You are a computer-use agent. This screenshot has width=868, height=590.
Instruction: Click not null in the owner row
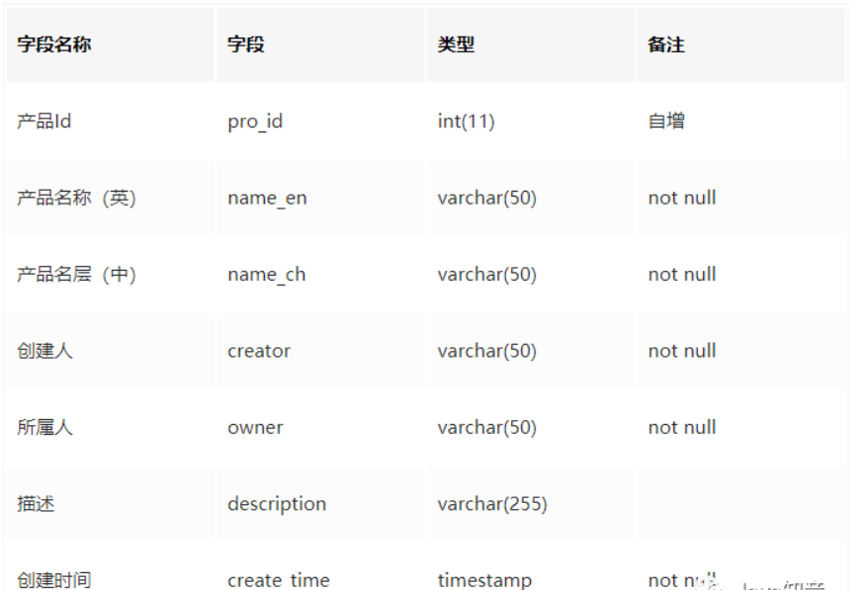click(x=741, y=427)
